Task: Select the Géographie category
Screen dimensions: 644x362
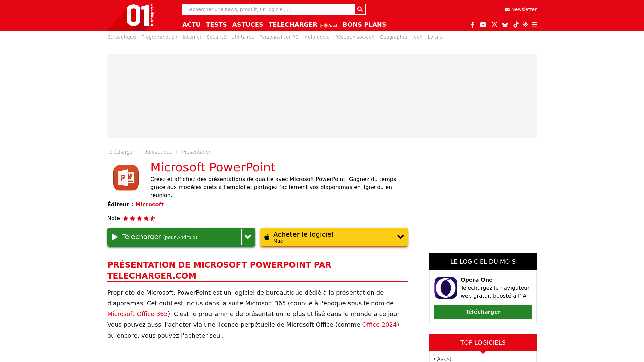Action: (x=393, y=37)
